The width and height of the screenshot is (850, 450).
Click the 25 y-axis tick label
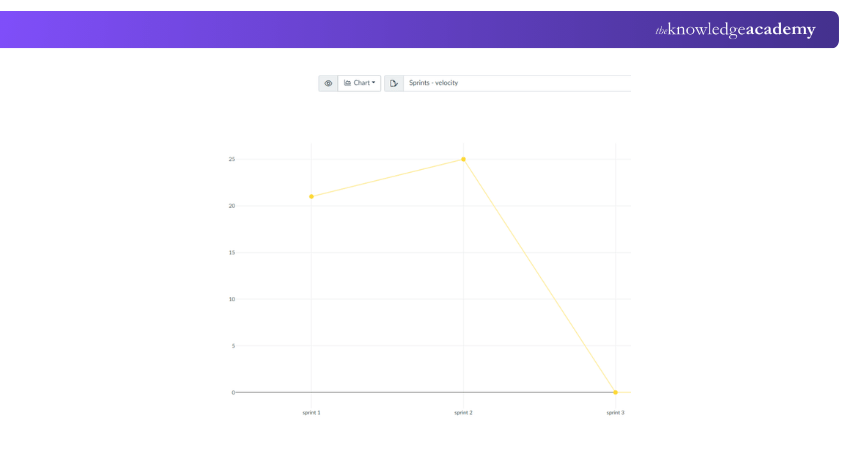pos(232,159)
